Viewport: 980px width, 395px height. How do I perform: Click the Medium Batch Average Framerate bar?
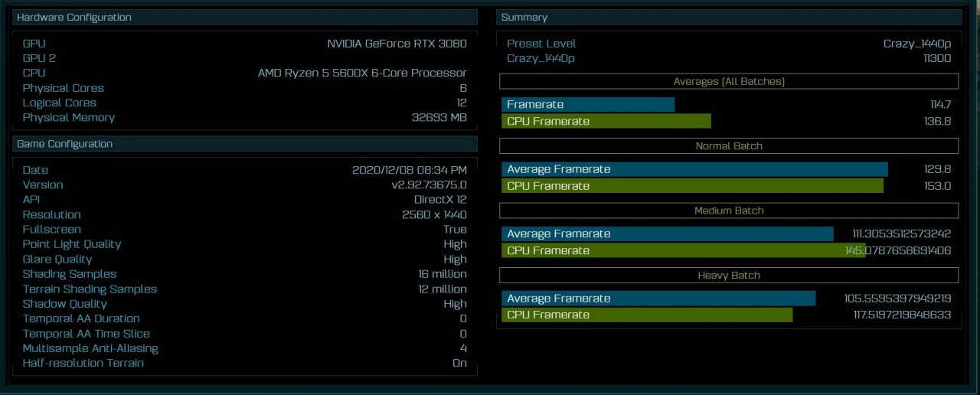[668, 233]
